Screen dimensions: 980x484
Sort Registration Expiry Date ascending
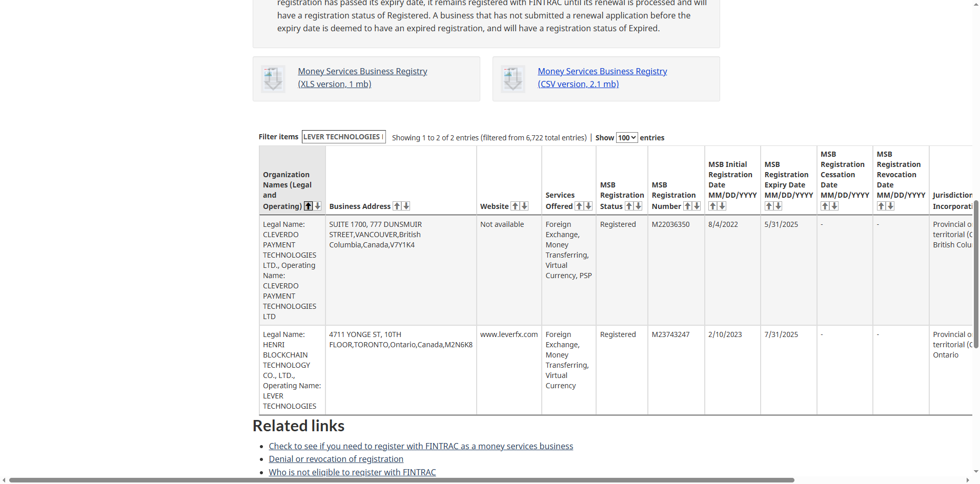(769, 206)
